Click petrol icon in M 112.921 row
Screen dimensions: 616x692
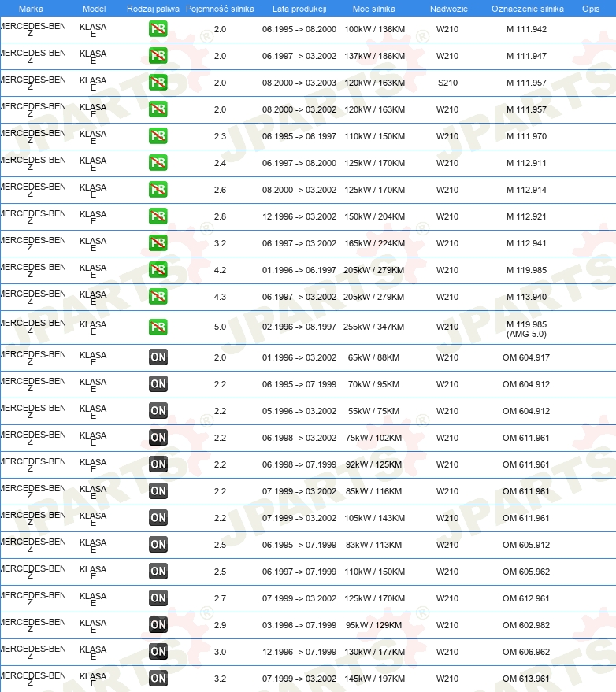(158, 216)
